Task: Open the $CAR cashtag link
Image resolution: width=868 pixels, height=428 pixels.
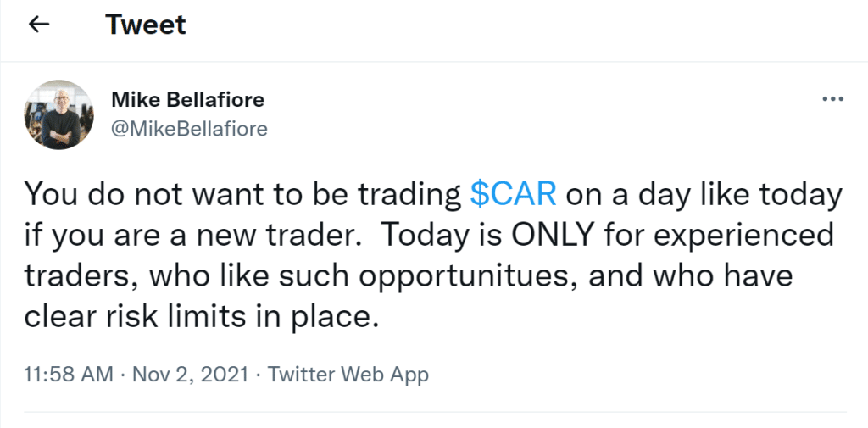Action: [513, 194]
